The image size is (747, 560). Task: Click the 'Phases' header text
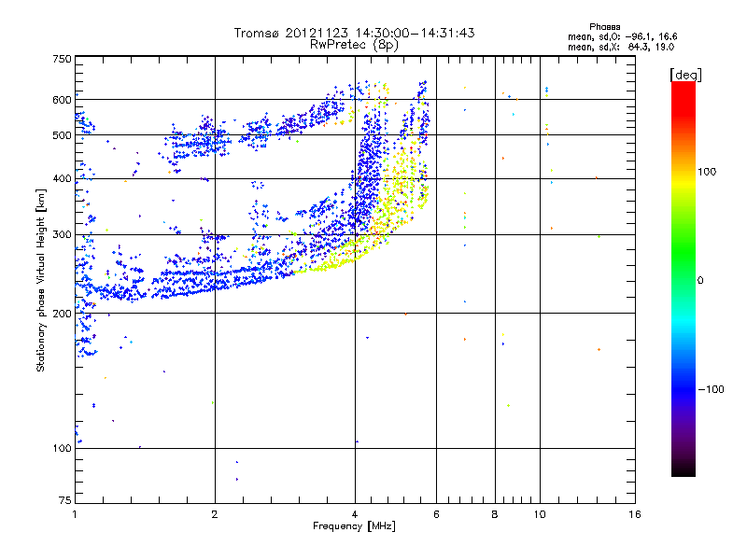604,27
